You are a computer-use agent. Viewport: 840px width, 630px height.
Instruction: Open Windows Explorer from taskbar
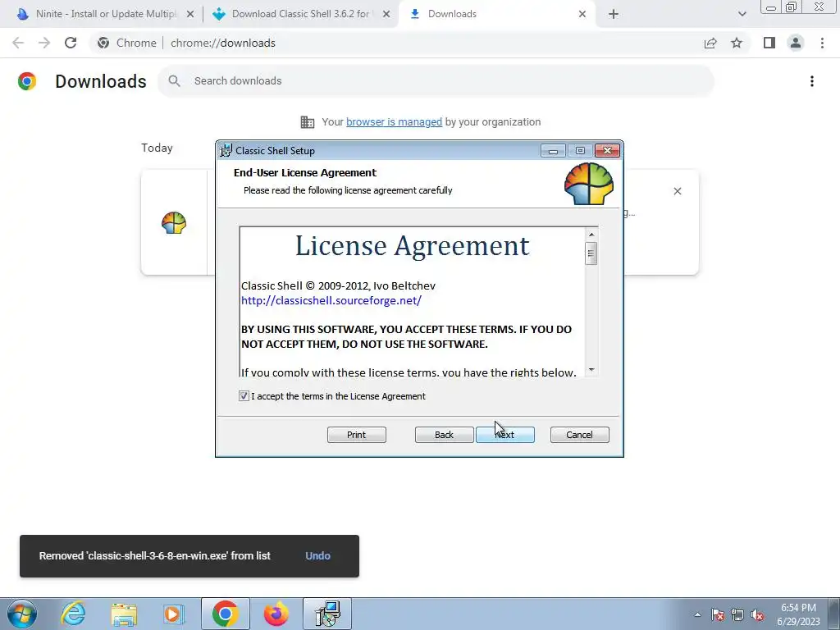pos(124,614)
